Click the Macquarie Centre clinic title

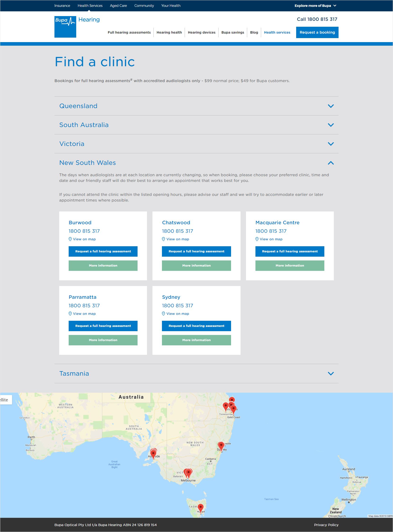pyautogui.click(x=277, y=223)
